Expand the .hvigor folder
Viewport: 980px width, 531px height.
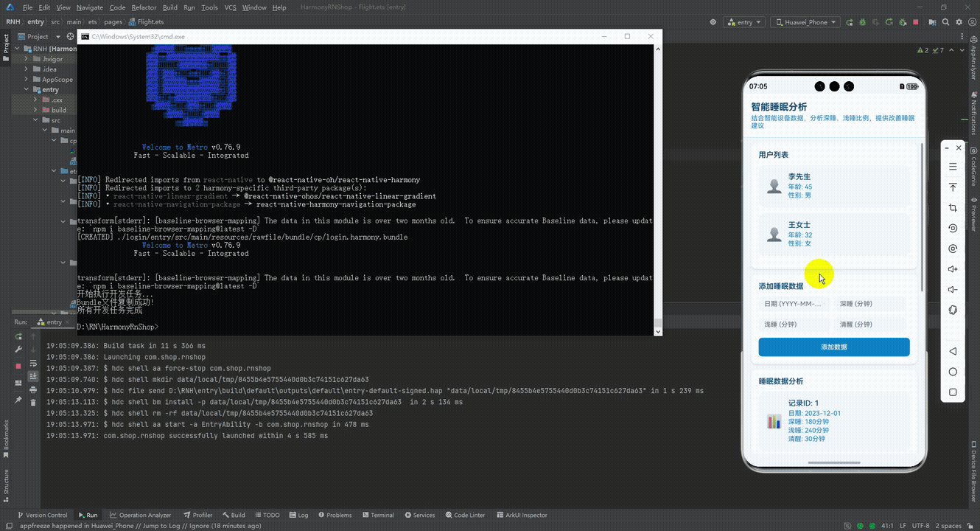[27, 59]
